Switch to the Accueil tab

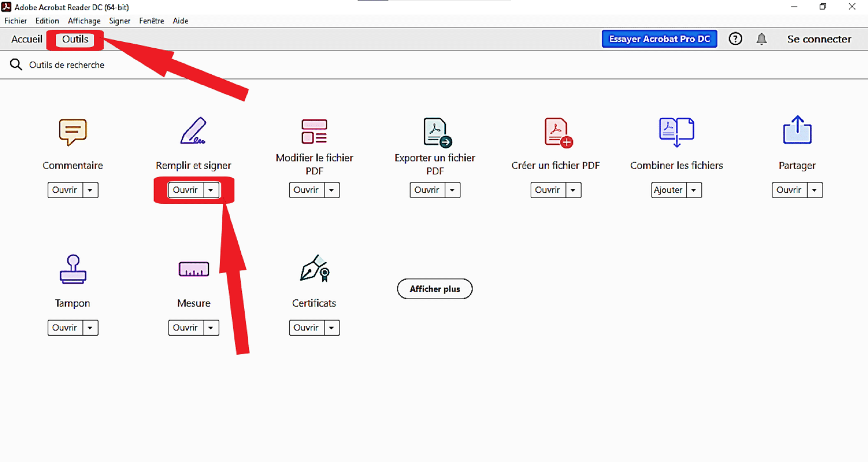click(x=27, y=39)
